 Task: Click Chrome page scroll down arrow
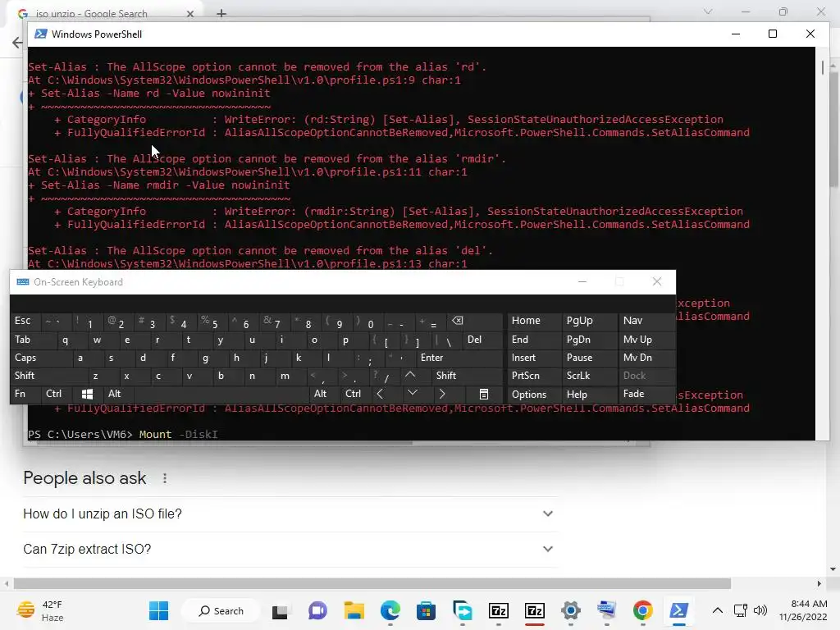coord(833,569)
